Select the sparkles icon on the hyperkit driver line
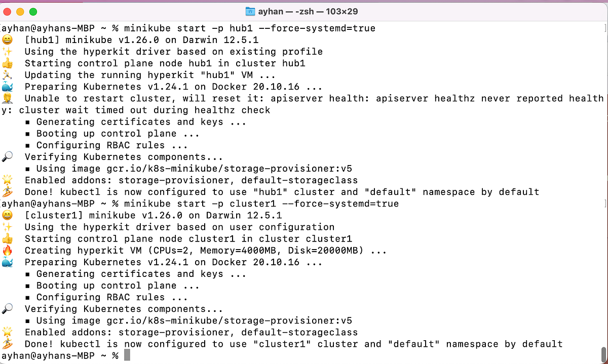The image size is (608, 364). coord(7,51)
